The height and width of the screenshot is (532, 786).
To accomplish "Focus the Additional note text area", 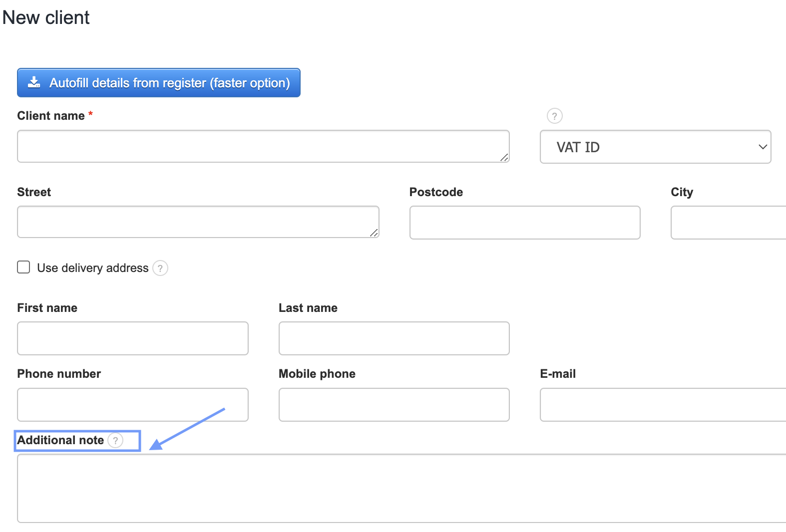I will point(399,488).
